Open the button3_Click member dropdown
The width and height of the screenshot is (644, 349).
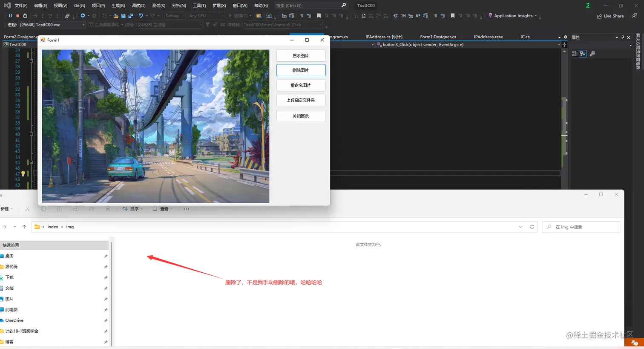coord(468,44)
